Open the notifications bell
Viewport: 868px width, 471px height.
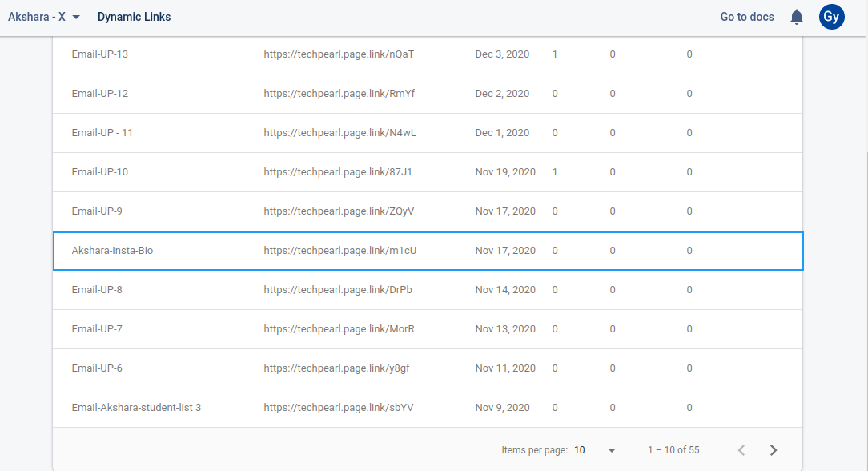click(x=797, y=17)
